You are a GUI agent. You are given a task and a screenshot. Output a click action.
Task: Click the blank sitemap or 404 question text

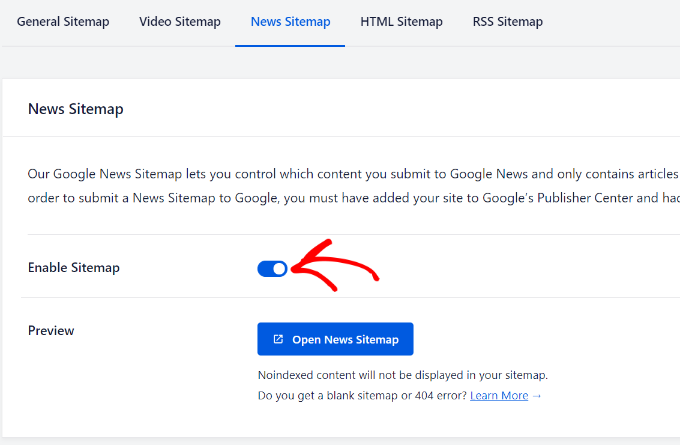361,395
